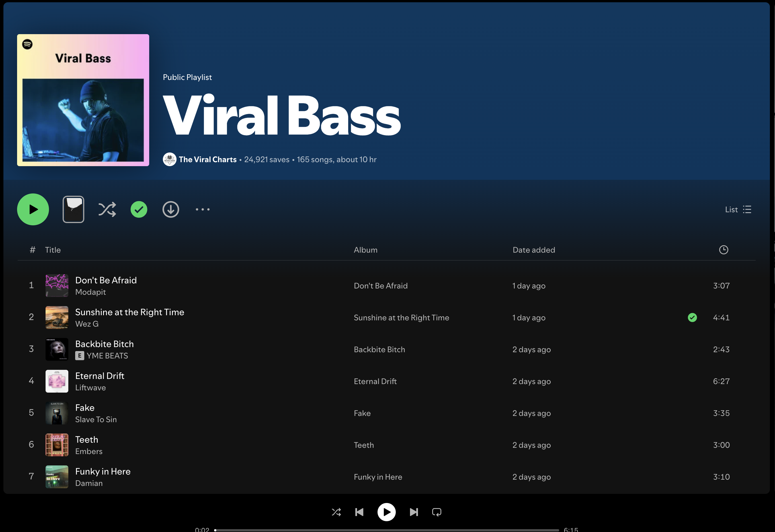Download the Viral Bass playlist
The width and height of the screenshot is (775, 532).
(x=171, y=209)
